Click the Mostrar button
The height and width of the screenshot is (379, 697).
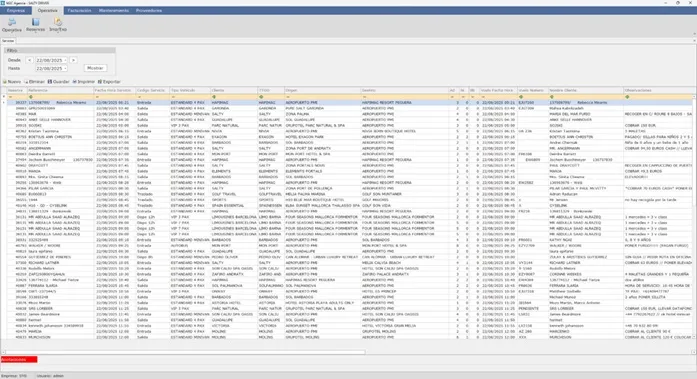[x=95, y=68]
